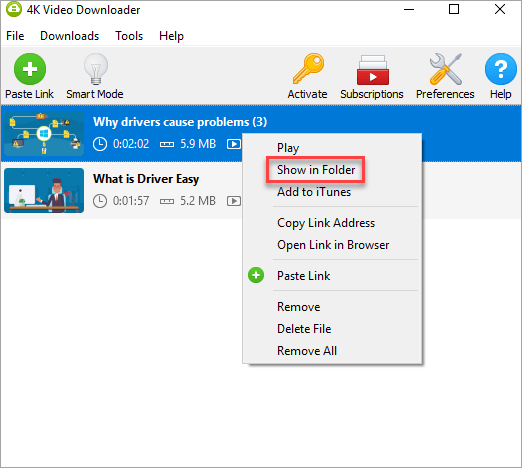This screenshot has width=522, height=468.
Task: Click the blue Help question mark icon
Action: pyautogui.click(x=501, y=69)
